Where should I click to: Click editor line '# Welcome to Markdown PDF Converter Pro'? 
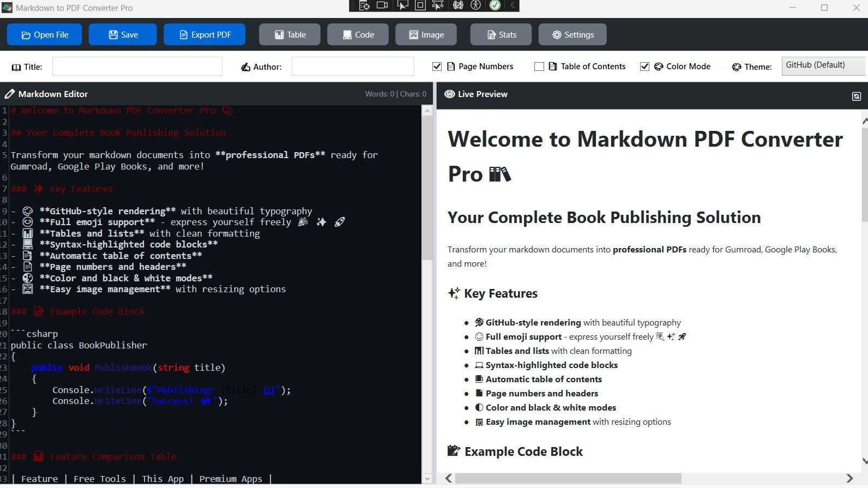tap(121, 110)
